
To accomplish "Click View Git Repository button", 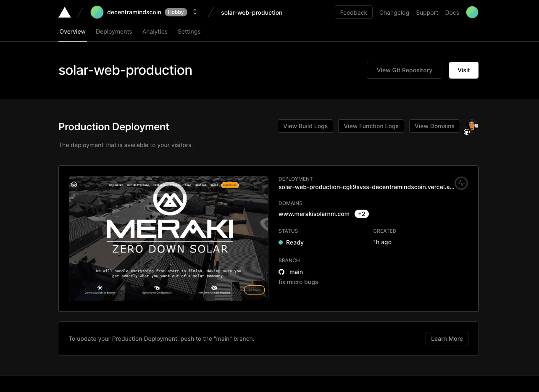I will point(404,70).
